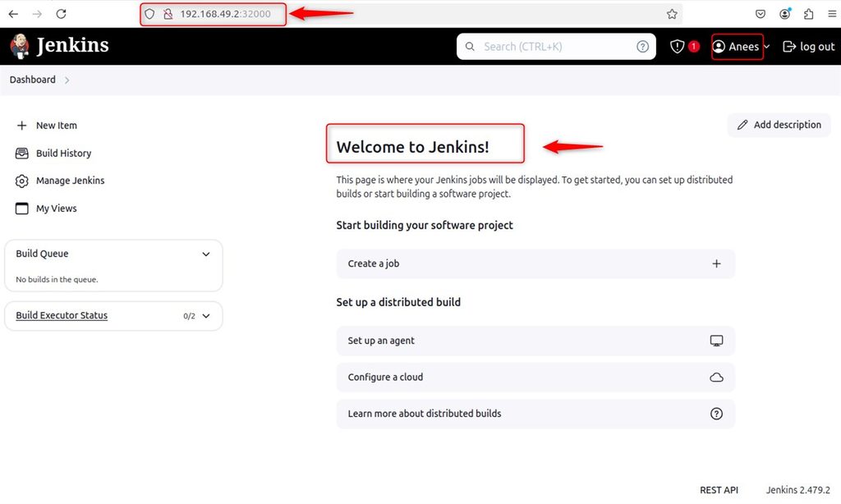Open the Anees user dropdown arrow

[767, 47]
